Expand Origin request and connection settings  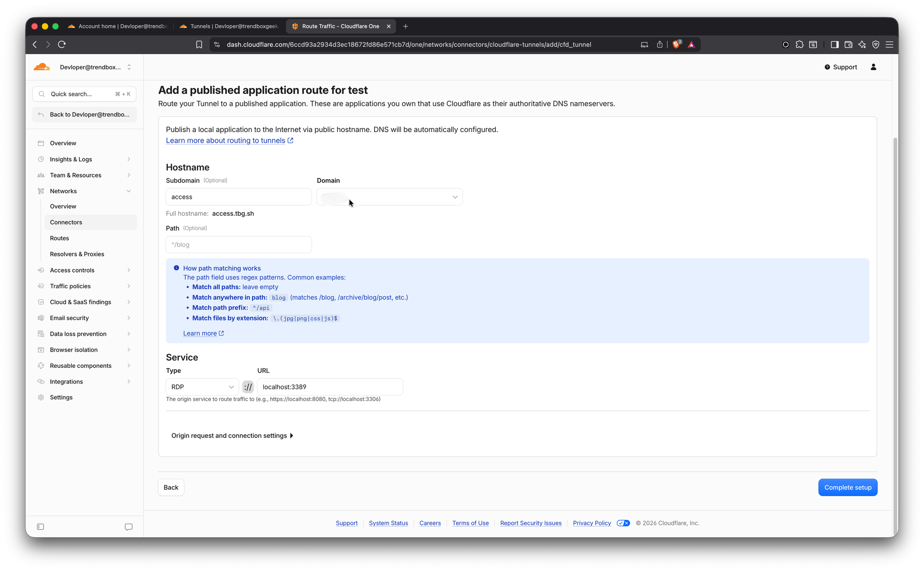[x=232, y=436]
